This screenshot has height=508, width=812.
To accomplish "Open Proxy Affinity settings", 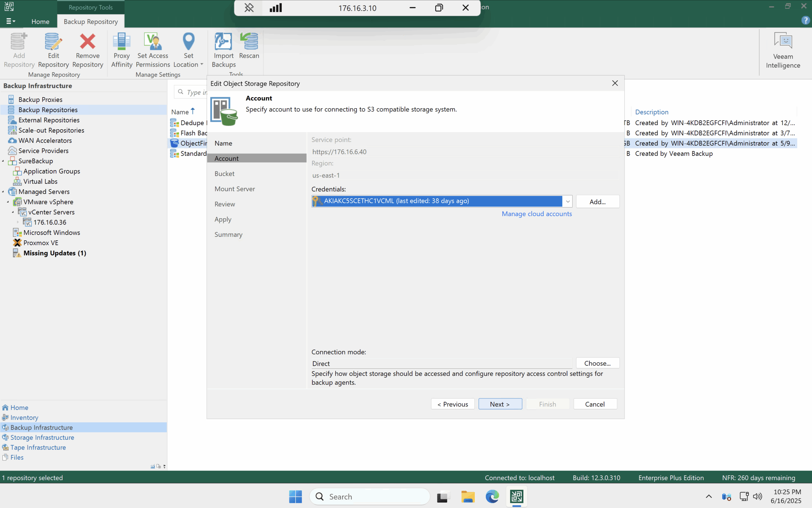I will [121, 50].
